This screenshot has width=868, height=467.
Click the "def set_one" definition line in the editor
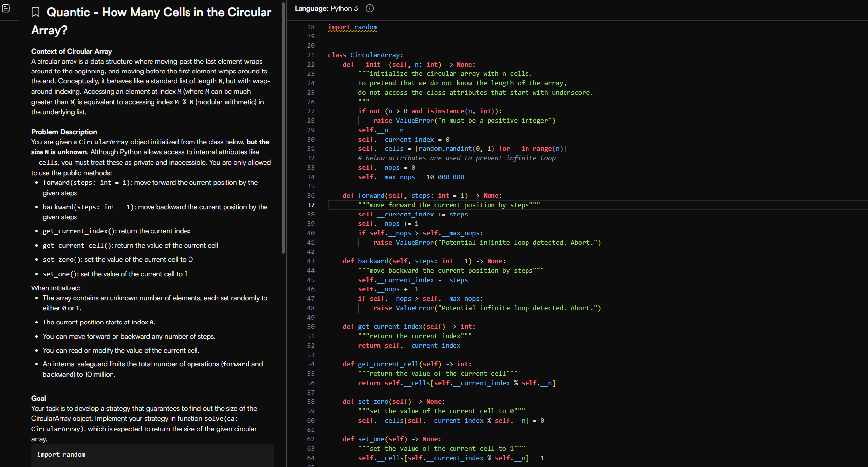(391, 439)
